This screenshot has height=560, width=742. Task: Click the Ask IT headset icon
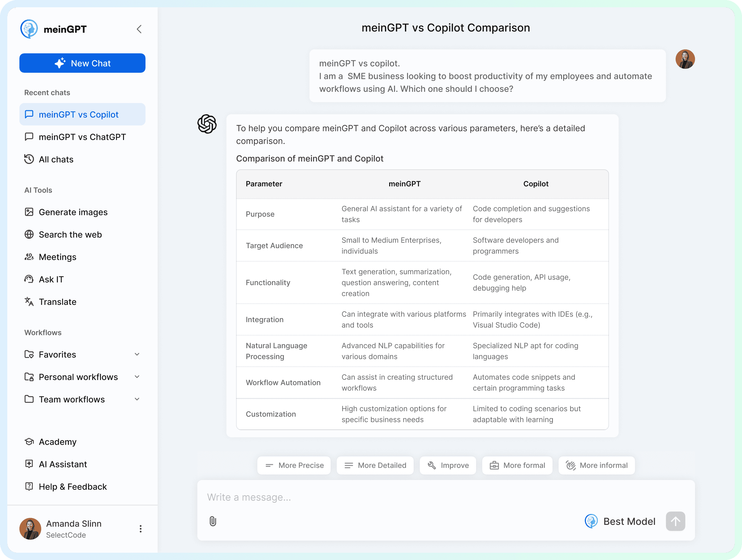(x=29, y=279)
